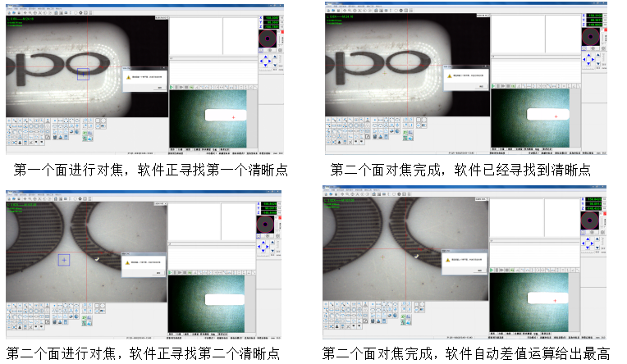This screenshot has width=627, height=364.
Task: Start program with green play icon, bottom-right window
Action: 492,270
